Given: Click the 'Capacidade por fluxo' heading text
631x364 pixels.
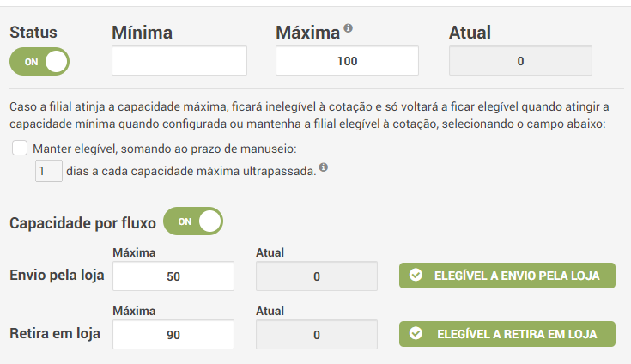Looking at the screenshot, I should (82, 222).
